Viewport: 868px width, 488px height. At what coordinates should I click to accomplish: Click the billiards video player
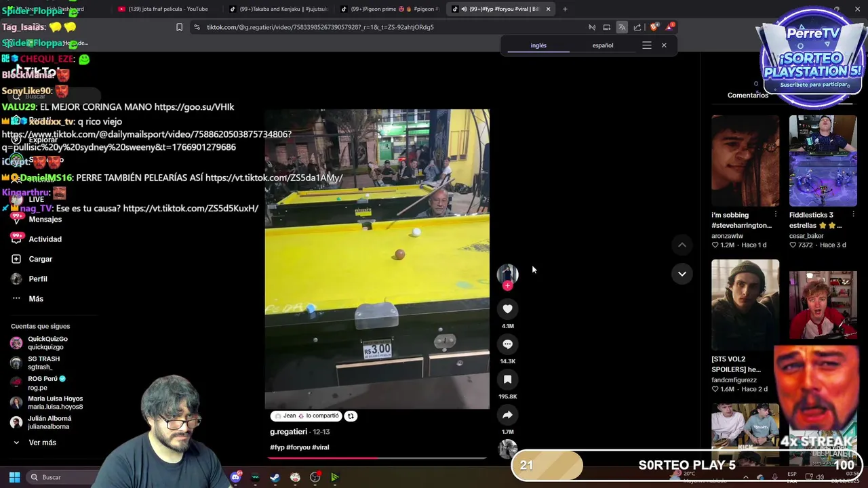[x=377, y=259]
